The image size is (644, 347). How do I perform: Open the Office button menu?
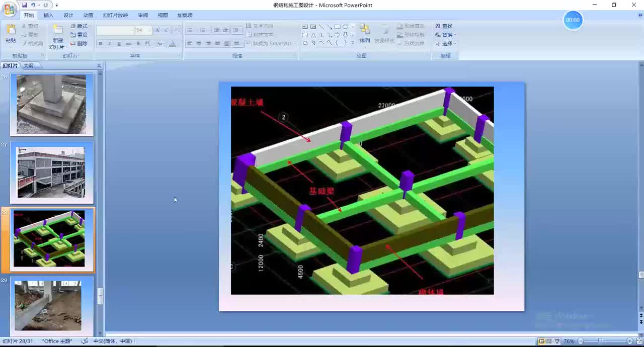9,9
